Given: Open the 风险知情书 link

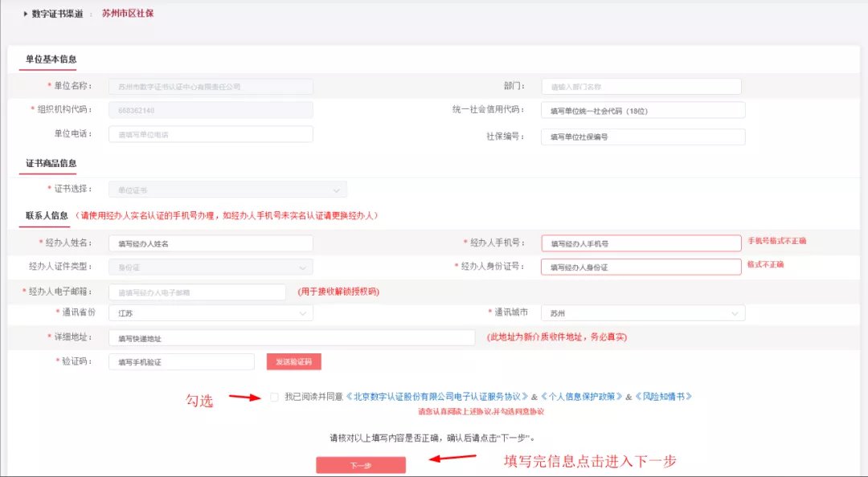Looking at the screenshot, I should [663, 397].
